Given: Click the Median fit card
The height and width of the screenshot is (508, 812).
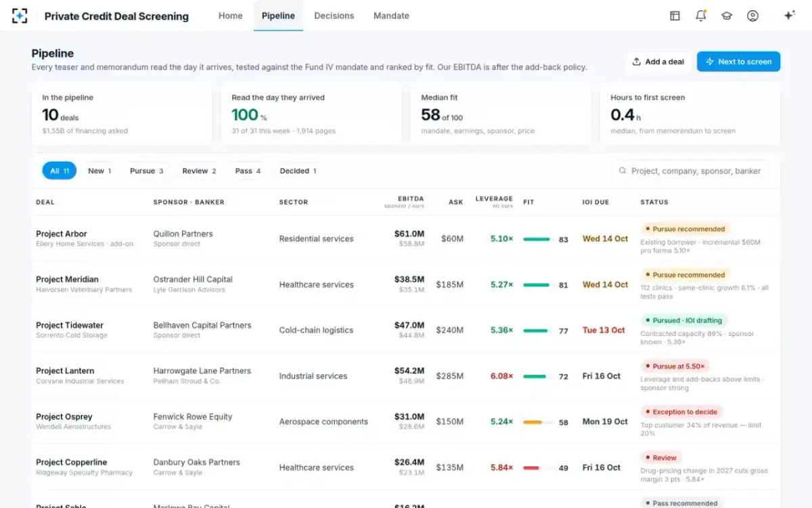Looking at the screenshot, I should point(501,114).
